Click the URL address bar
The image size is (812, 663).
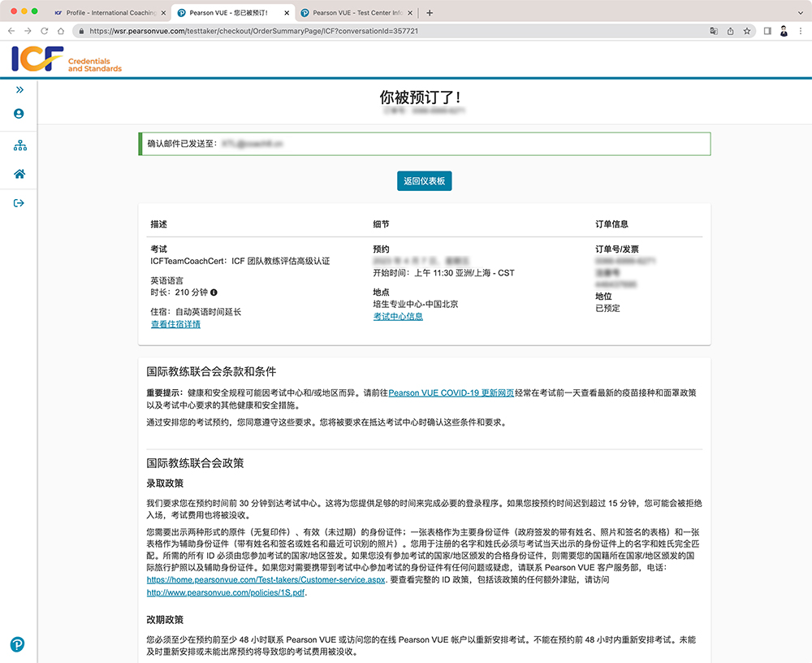[390, 31]
